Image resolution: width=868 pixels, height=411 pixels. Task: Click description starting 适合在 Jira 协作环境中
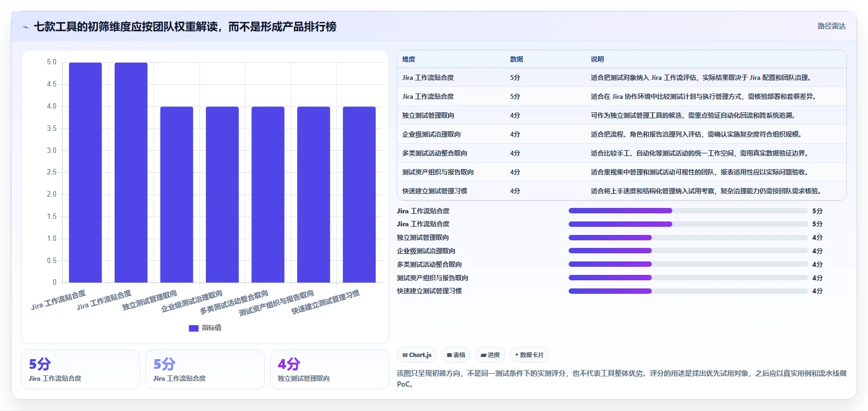pos(704,97)
